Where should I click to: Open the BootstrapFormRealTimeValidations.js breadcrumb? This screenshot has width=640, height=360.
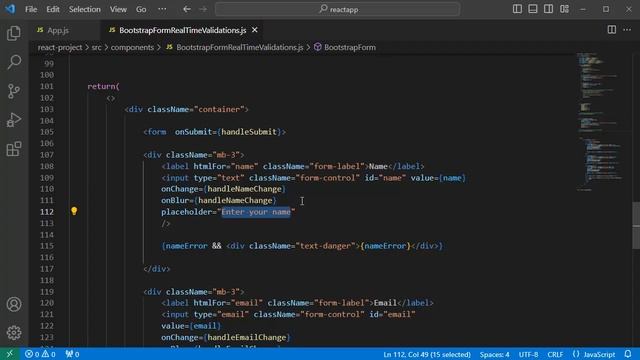240,47
